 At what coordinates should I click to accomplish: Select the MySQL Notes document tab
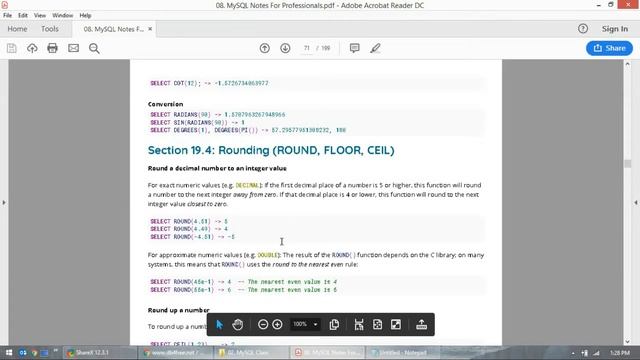point(113,29)
